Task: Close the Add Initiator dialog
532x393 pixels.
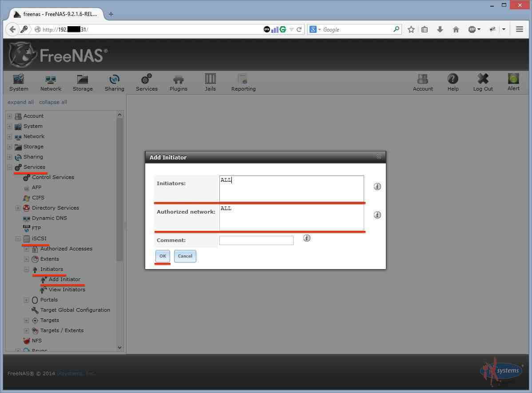Action: (x=379, y=156)
